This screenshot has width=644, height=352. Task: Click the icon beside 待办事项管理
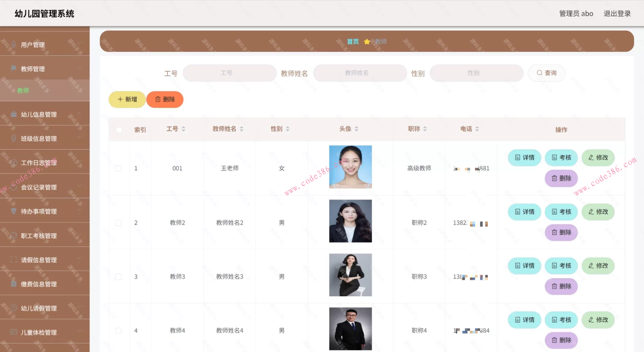coord(14,211)
